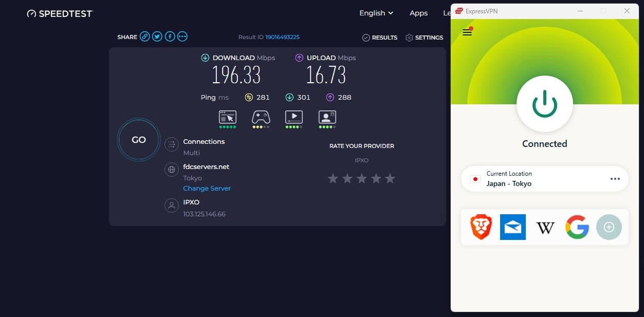Open Speedtest Settings
The width and height of the screenshot is (644, 317).
pos(425,37)
